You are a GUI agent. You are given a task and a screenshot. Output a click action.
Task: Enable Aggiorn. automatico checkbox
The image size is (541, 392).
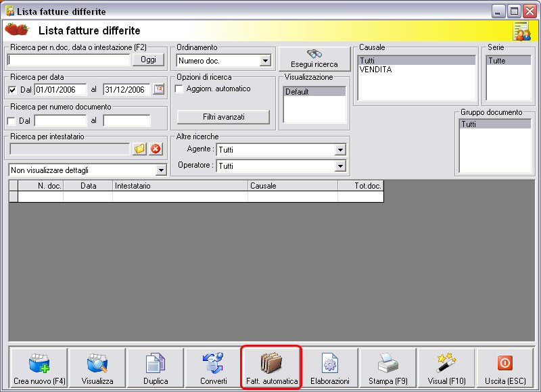click(179, 89)
